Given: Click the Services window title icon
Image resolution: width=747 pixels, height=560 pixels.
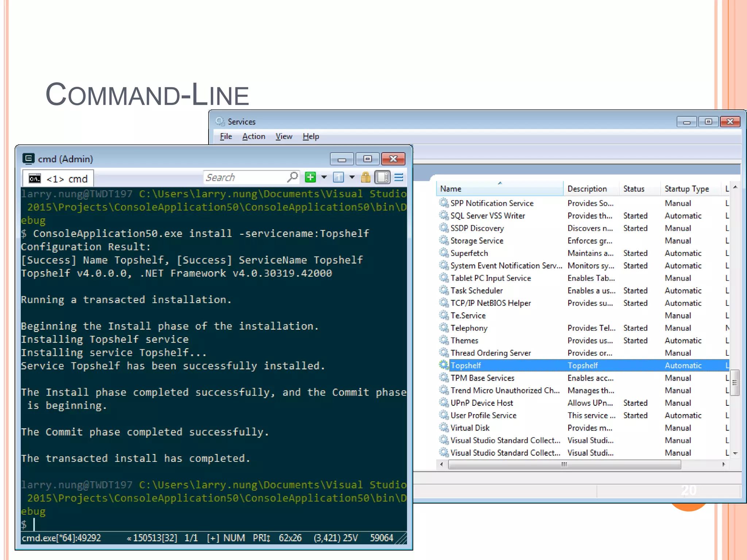Looking at the screenshot, I should (x=220, y=121).
